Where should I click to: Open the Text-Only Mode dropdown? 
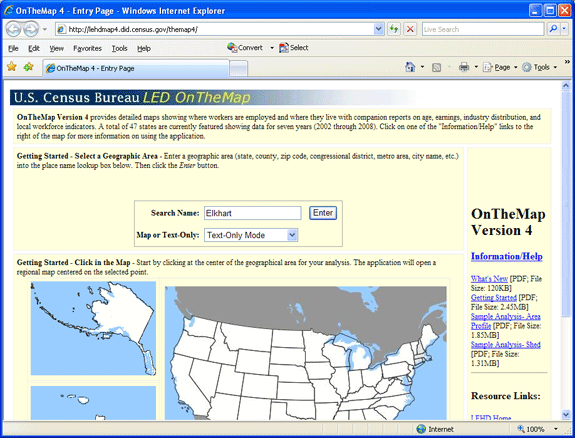tap(251, 235)
